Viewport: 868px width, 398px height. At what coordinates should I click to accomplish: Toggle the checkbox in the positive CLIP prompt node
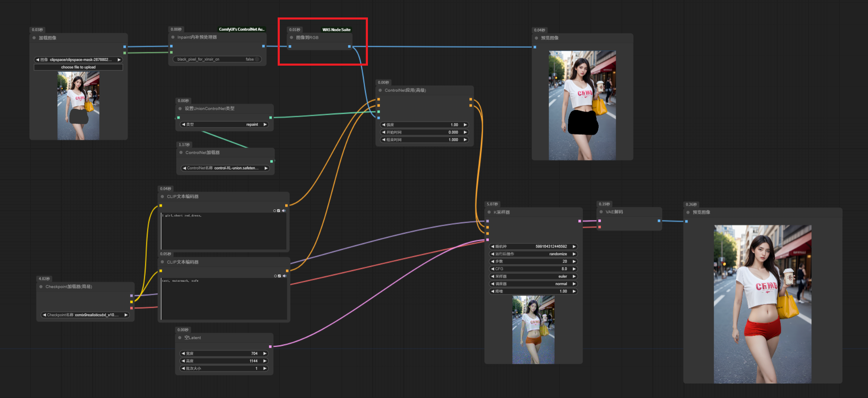coord(279,211)
